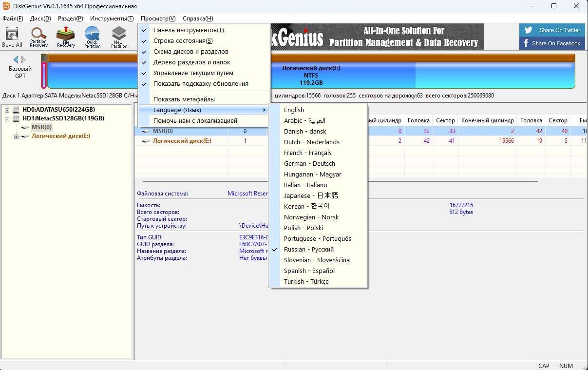Select HD1:NetacSSD128GB(119GB) disk in tree
The width and height of the screenshot is (588, 370).
coord(63,118)
